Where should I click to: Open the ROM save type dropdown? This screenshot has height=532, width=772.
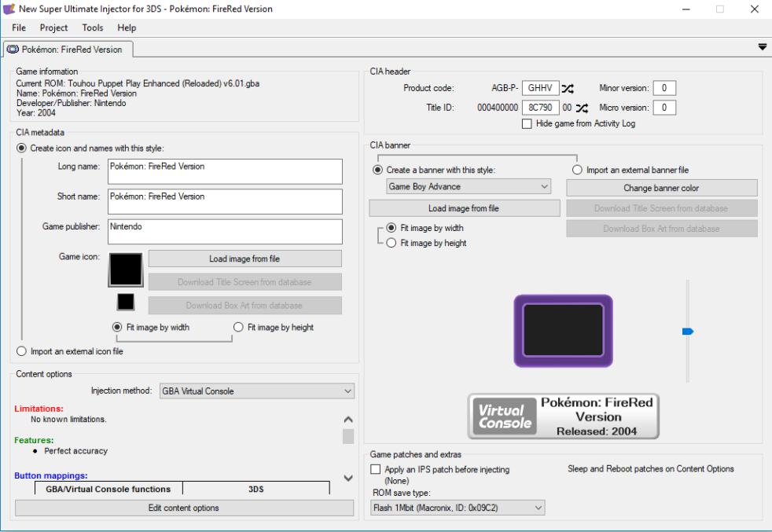click(458, 508)
